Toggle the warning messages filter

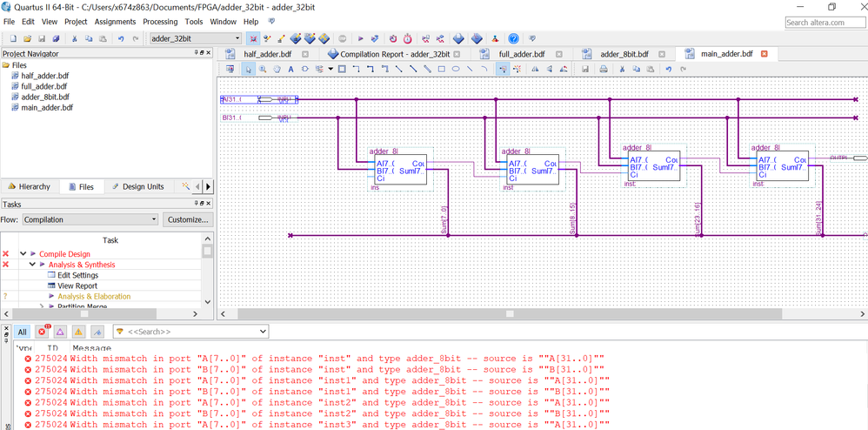[x=78, y=332]
